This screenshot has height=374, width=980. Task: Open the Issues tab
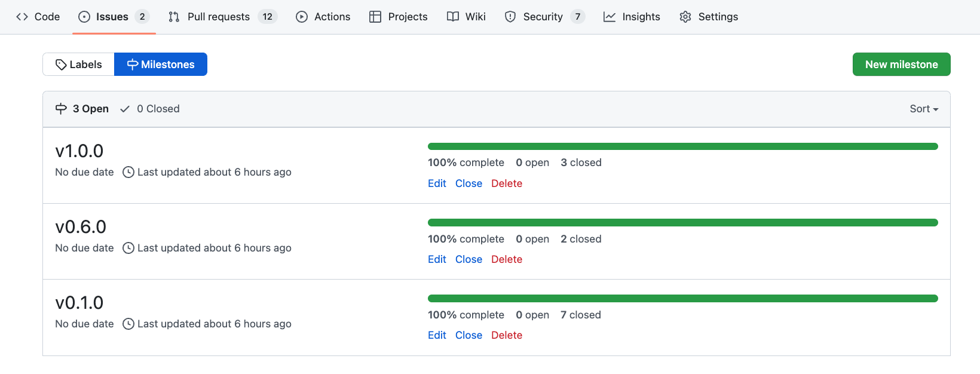tap(112, 17)
